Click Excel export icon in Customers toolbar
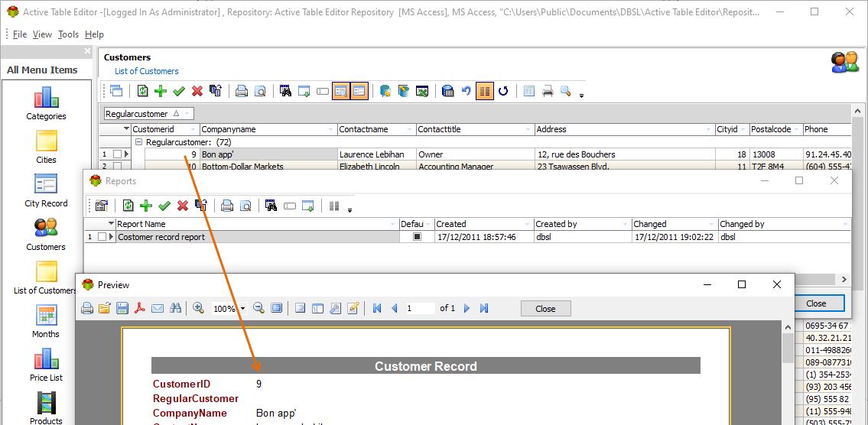The height and width of the screenshot is (425, 868). (422, 91)
